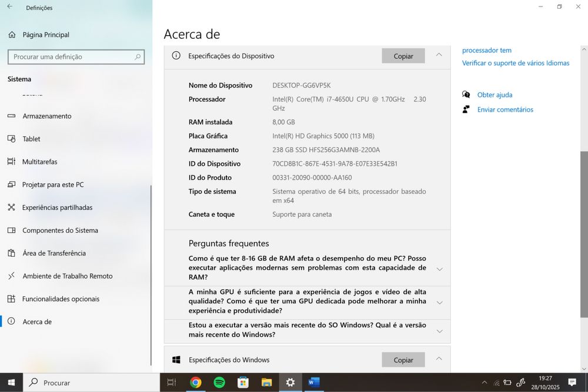Click the search magnifier in settings field

(x=138, y=56)
